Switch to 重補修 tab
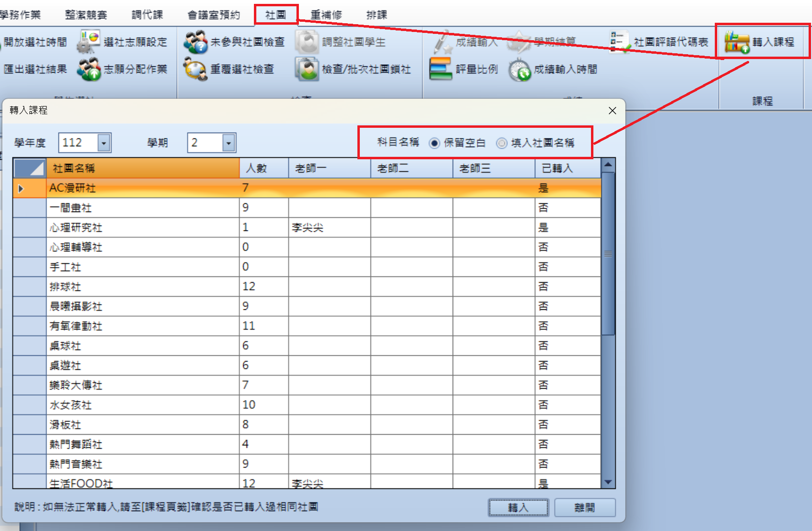812x531 pixels. pos(326,15)
